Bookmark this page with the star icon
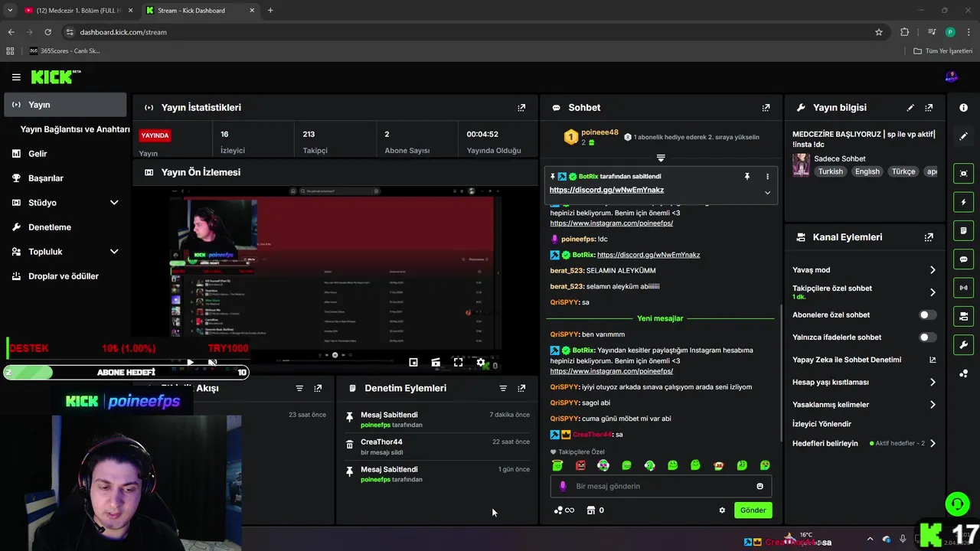The image size is (980, 551). pos(879,32)
